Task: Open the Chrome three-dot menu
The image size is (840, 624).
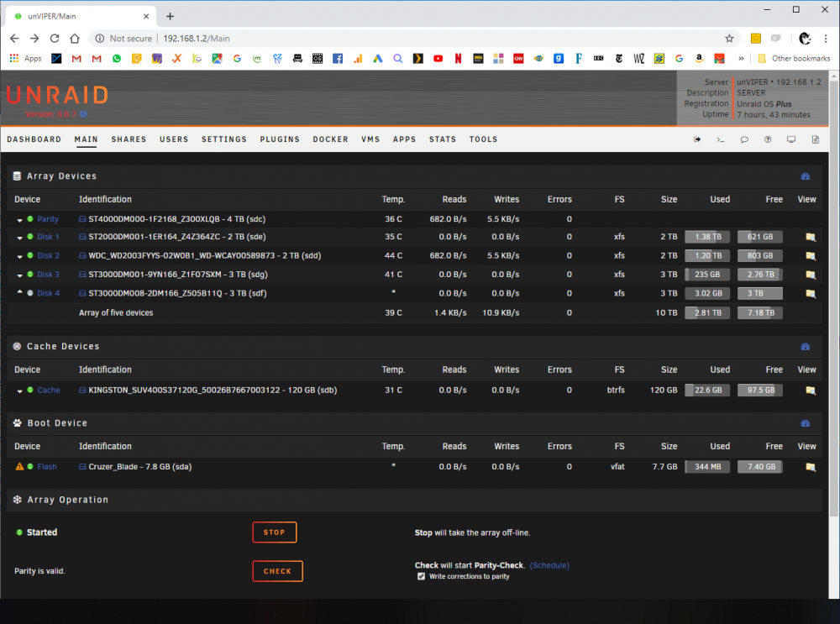Action: coord(826,39)
